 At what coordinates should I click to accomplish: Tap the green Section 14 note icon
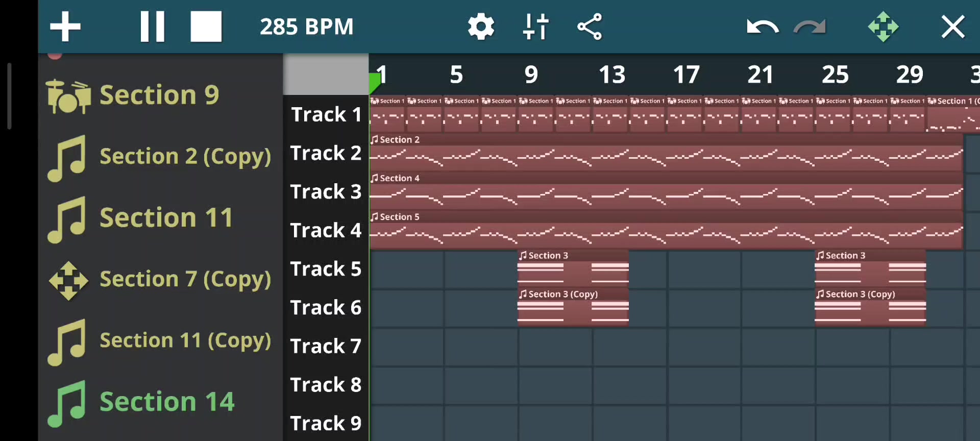[x=67, y=404]
